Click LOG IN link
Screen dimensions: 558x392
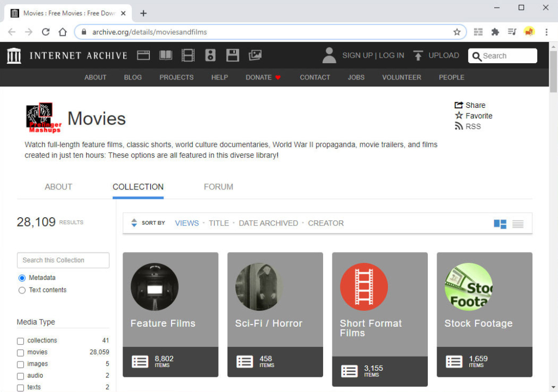point(391,56)
